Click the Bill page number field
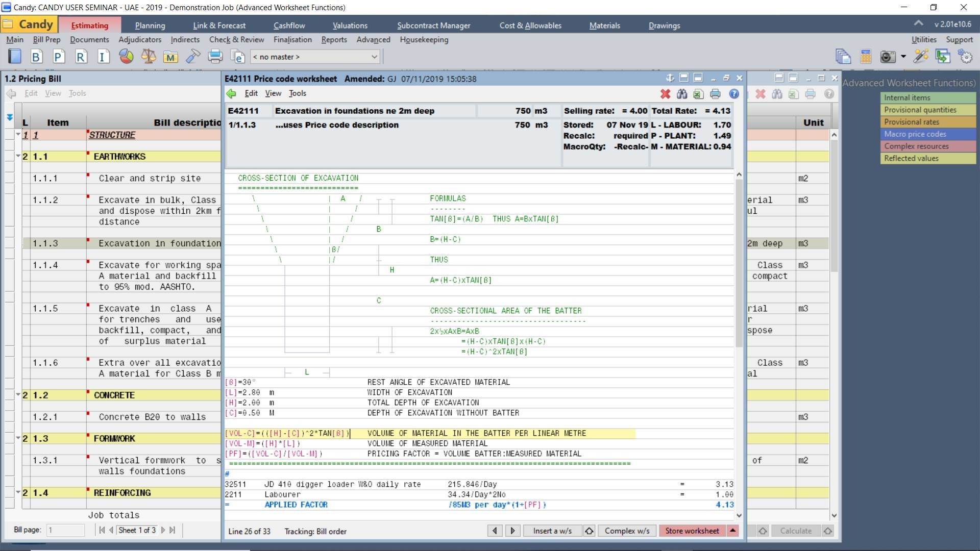This screenshot has height=551, width=980. pos(65,530)
